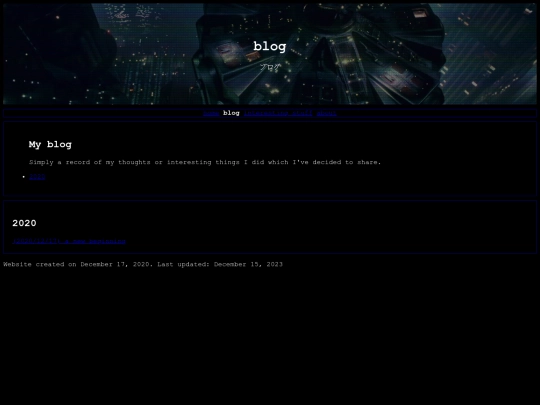
Task: Click the My blog heading
Action: 50,145
